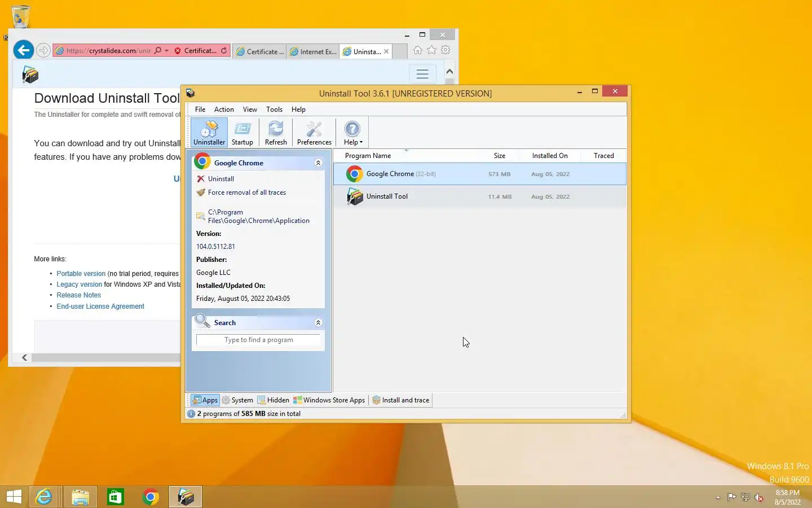Switch to the 'Internet Ex...' IE tab
Viewport: 812px width, 508px height.
pyautogui.click(x=313, y=51)
